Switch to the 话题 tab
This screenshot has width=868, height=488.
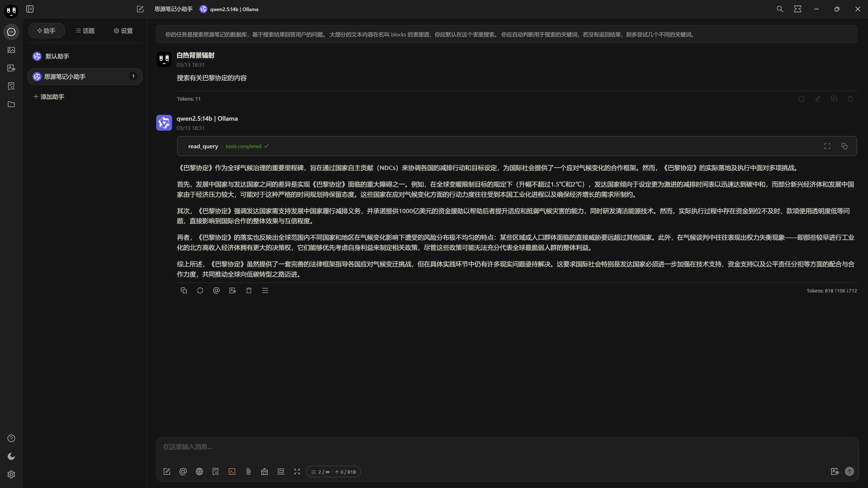85,31
